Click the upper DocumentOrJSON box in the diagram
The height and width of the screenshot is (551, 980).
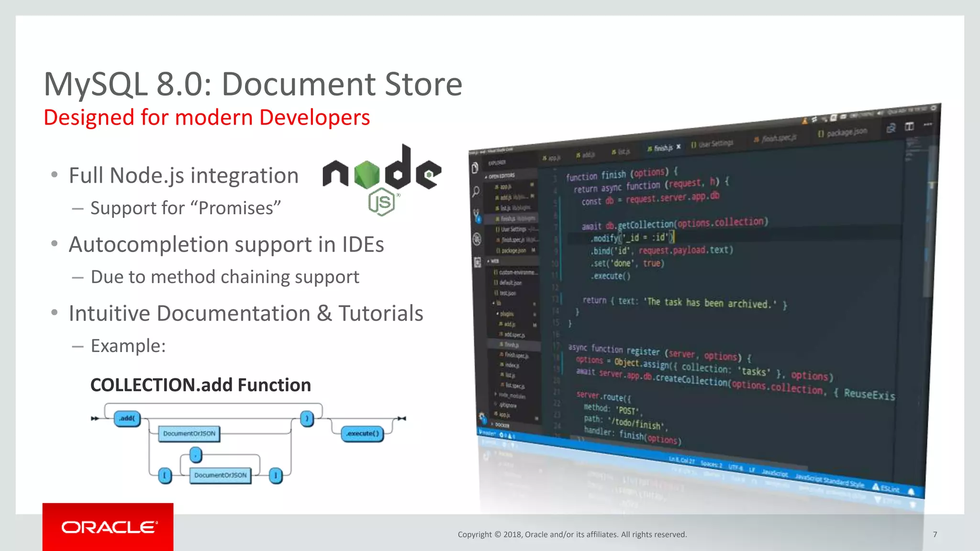[x=189, y=434]
